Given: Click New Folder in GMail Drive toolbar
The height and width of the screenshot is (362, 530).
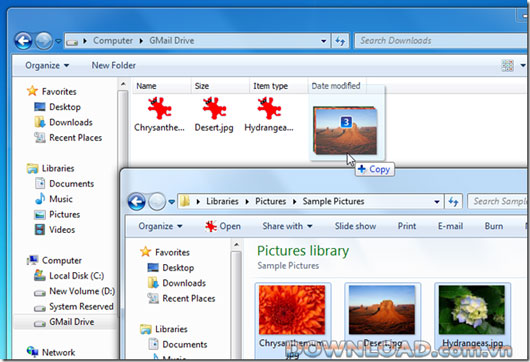Looking at the screenshot, I should coord(114,65).
